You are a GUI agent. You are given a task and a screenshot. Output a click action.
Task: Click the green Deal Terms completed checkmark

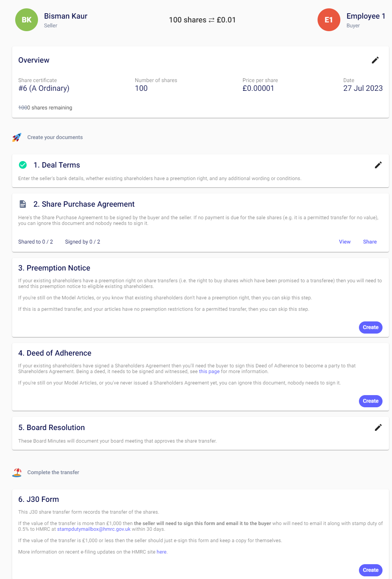pos(23,165)
